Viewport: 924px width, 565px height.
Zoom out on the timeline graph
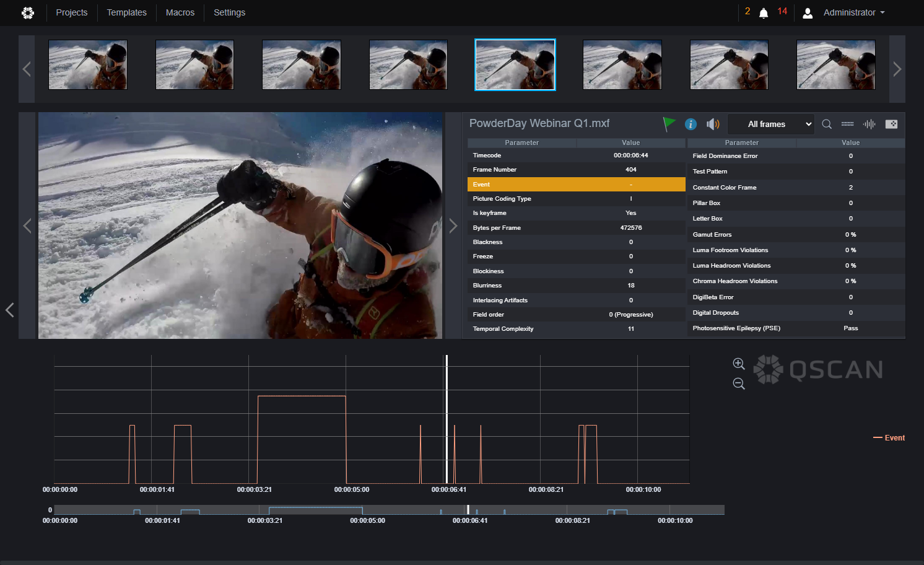click(739, 383)
